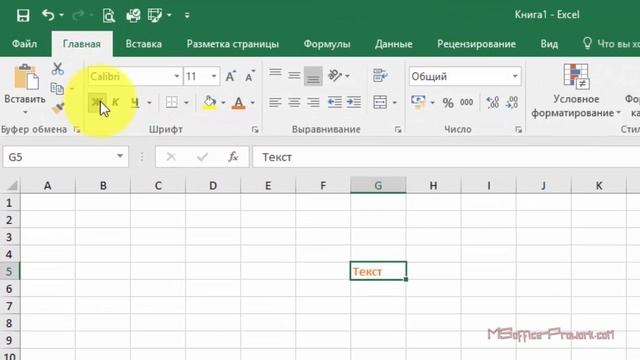The width and height of the screenshot is (640, 360).
Task: Toggle italic К formatting
Action: click(116, 102)
